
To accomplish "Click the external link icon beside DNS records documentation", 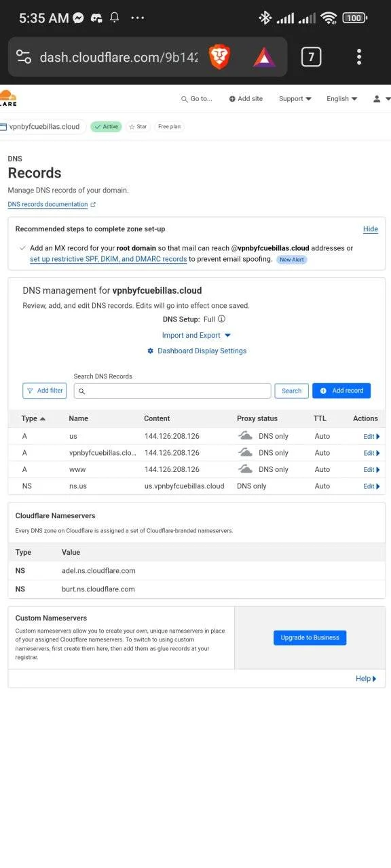I will tap(93, 205).
